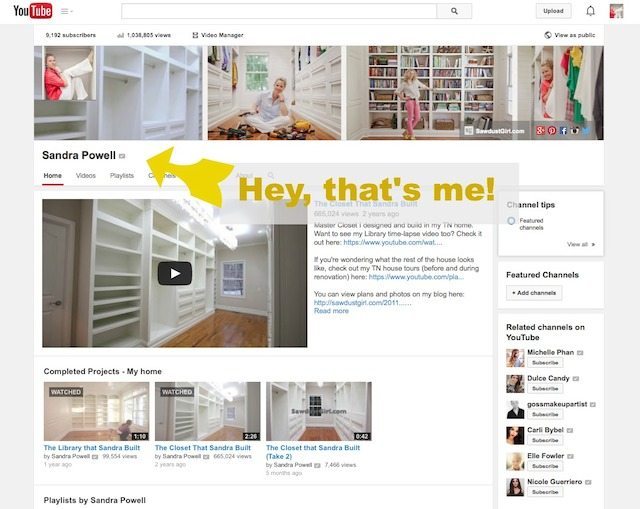The image size is (640, 509).
Task: Open the Nicole Guerriero channel name
Action: click(554, 482)
